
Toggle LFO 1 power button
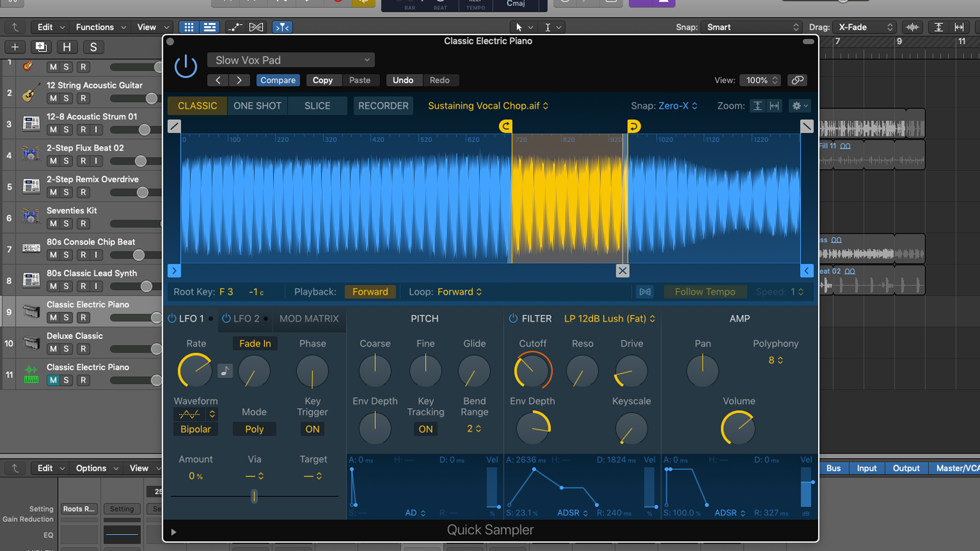click(172, 318)
